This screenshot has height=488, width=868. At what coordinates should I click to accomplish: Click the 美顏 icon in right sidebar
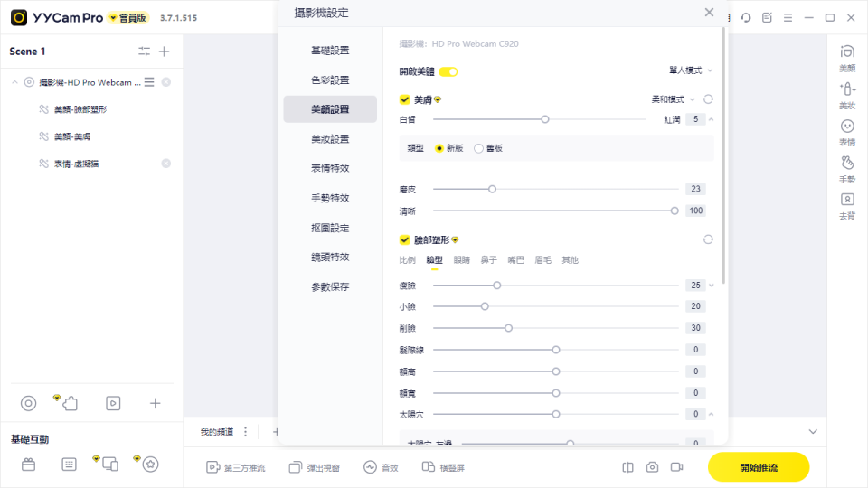click(x=847, y=56)
